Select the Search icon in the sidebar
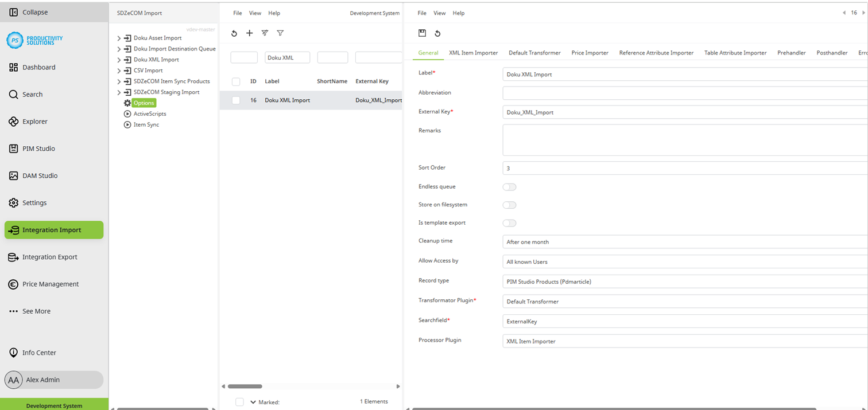The height and width of the screenshot is (410, 868). tap(32, 94)
